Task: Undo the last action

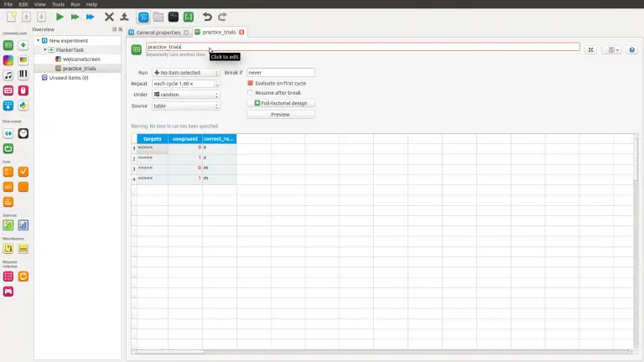Action: pyautogui.click(x=207, y=17)
